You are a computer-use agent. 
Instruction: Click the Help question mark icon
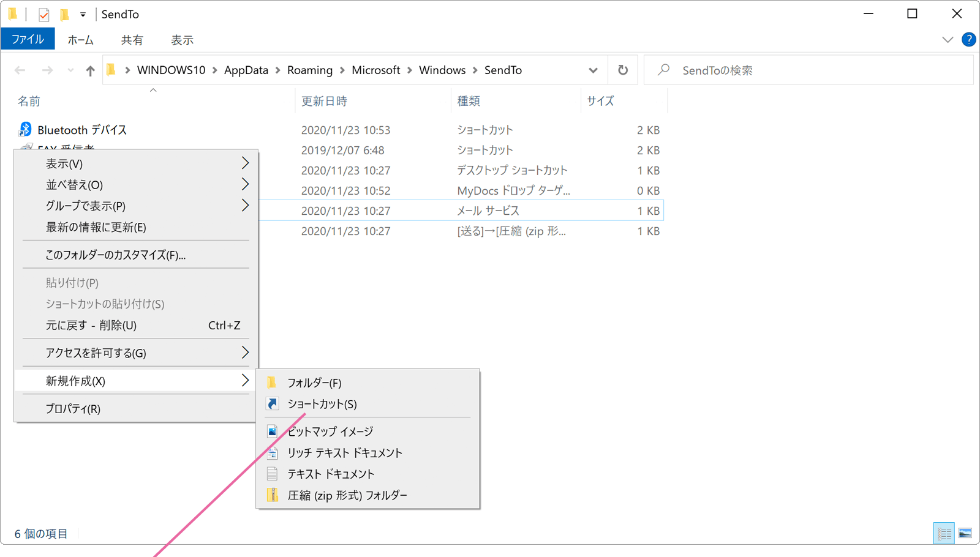point(968,39)
